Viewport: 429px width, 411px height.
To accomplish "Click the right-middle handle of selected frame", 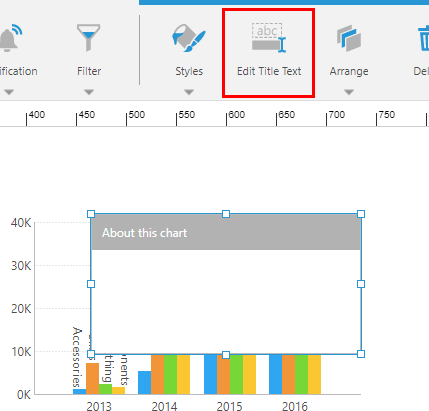I will point(361,284).
